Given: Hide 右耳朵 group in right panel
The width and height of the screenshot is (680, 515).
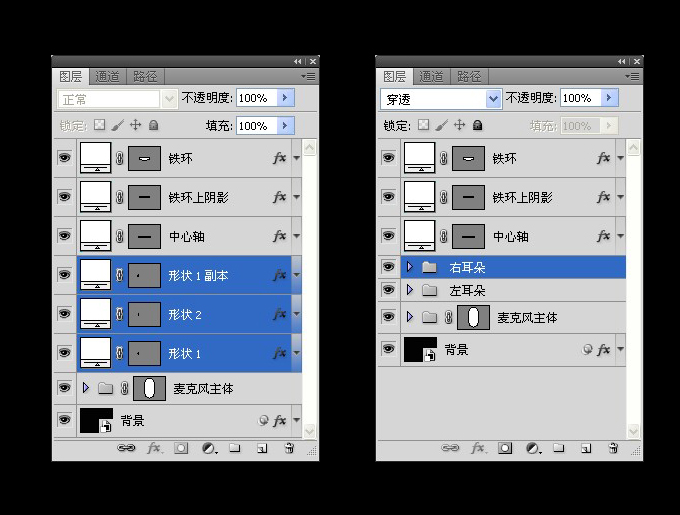Looking at the screenshot, I should click(x=389, y=267).
